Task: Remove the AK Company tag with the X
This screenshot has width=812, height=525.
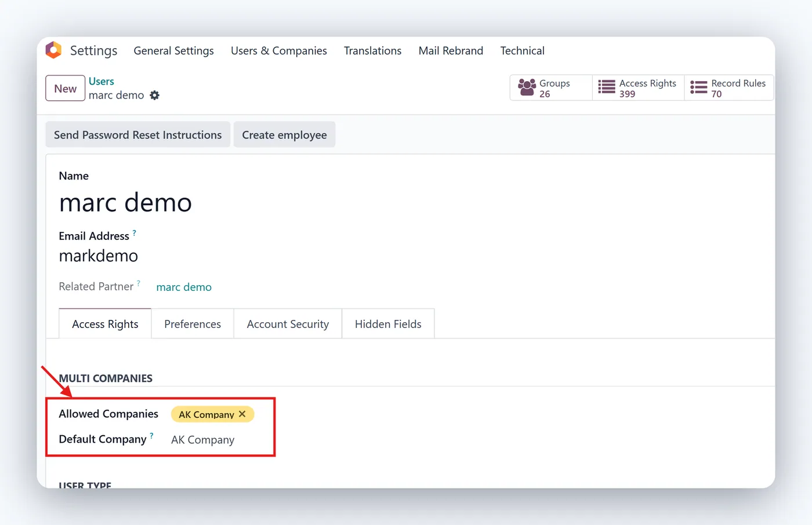Action: point(242,414)
